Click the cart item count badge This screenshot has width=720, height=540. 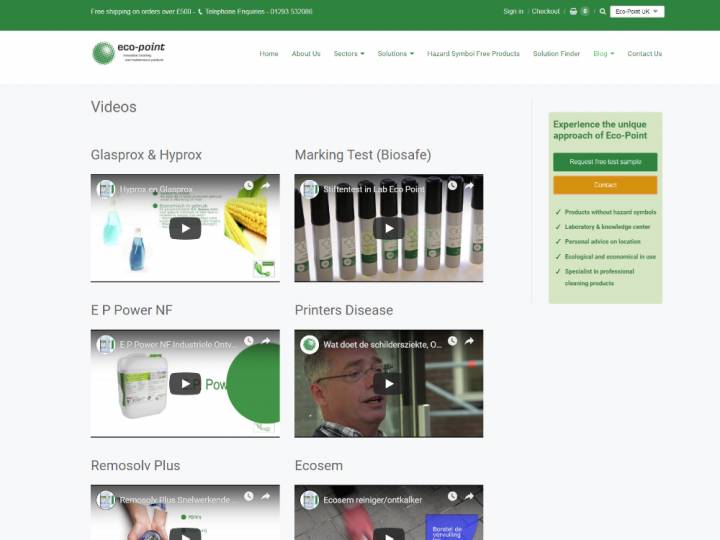pyautogui.click(x=585, y=11)
